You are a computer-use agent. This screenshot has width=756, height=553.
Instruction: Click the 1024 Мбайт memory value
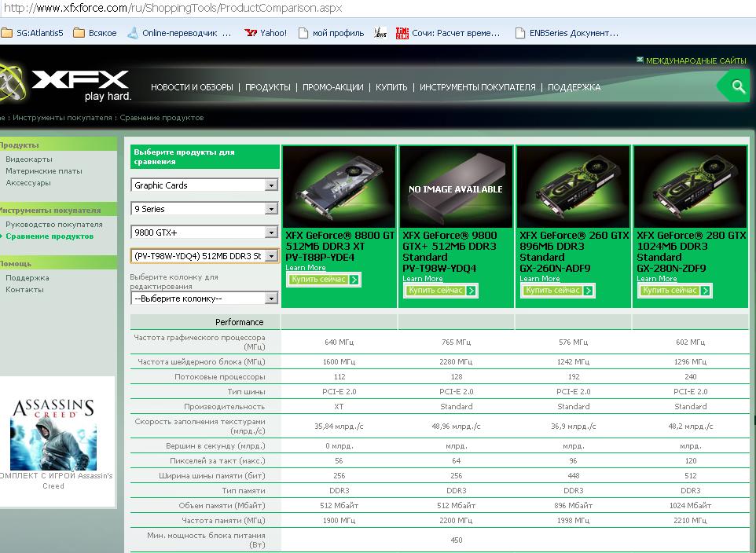click(x=691, y=506)
